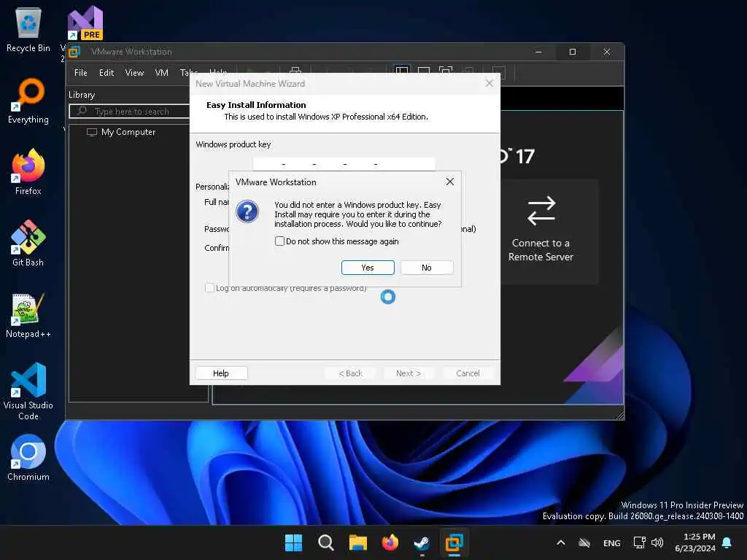The height and width of the screenshot is (560, 747).
Task: Open the clock showing 1:25 PM
Action: pos(695,542)
